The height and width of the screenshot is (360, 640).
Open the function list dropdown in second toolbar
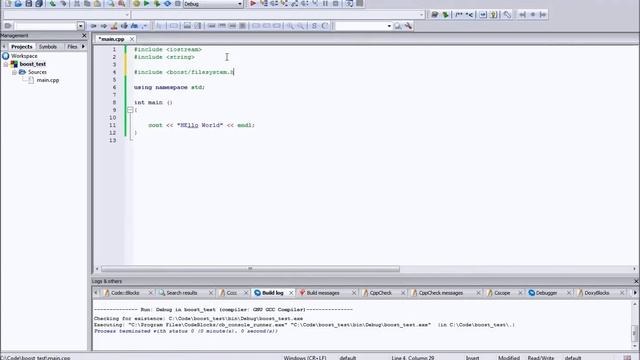pos(421,15)
